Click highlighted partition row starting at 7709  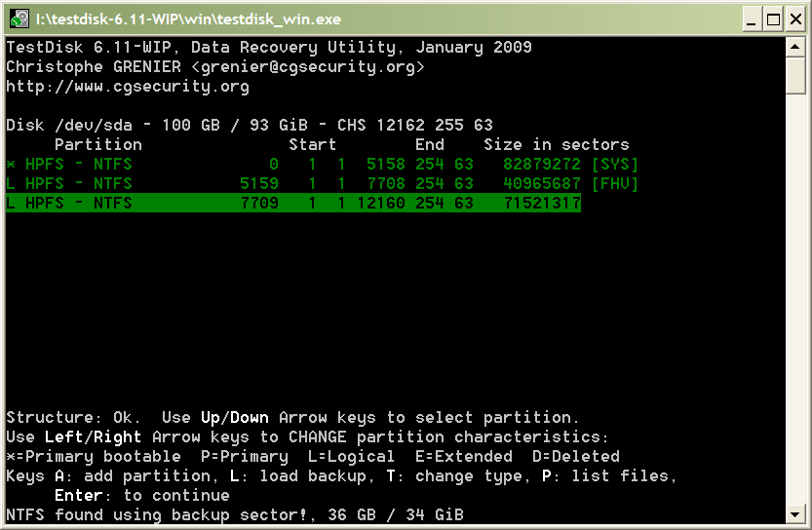click(293, 203)
